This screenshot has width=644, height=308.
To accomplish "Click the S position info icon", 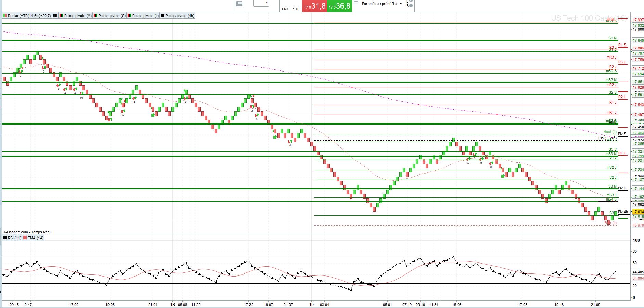I will click(x=411, y=6).
